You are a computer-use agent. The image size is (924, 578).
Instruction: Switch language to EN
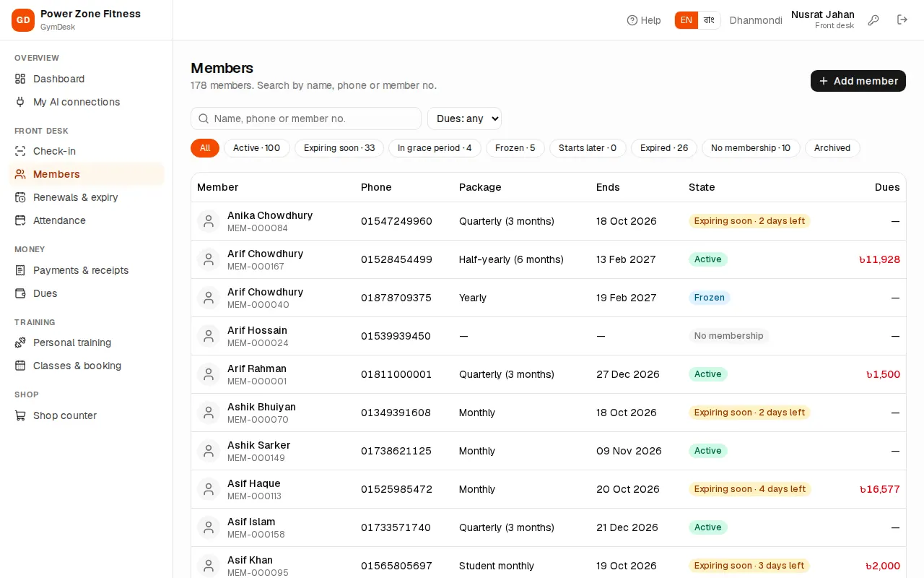[x=687, y=20]
